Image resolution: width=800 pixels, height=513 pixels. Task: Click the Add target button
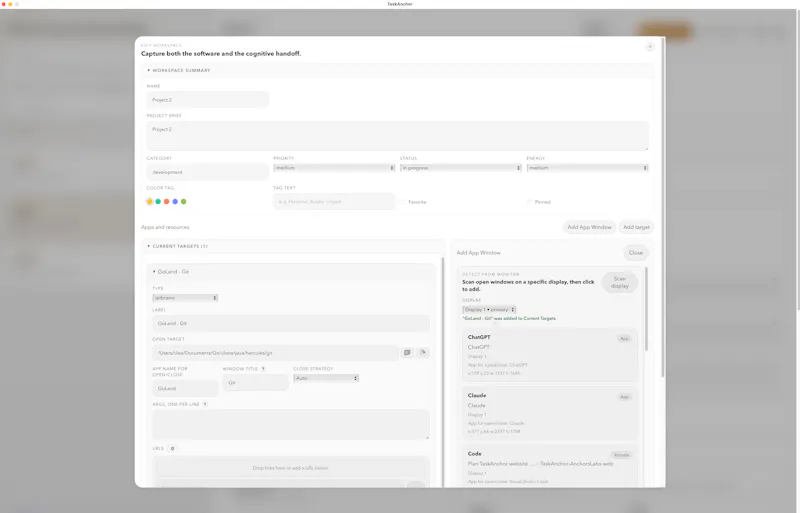636,227
